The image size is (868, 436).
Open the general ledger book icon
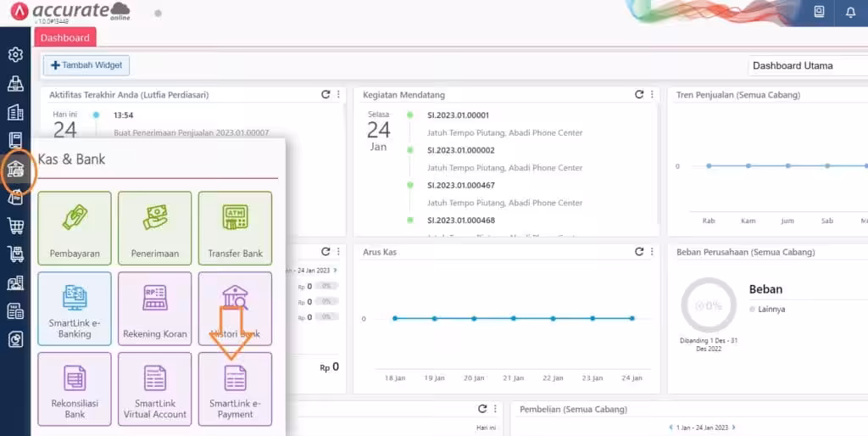point(15,140)
